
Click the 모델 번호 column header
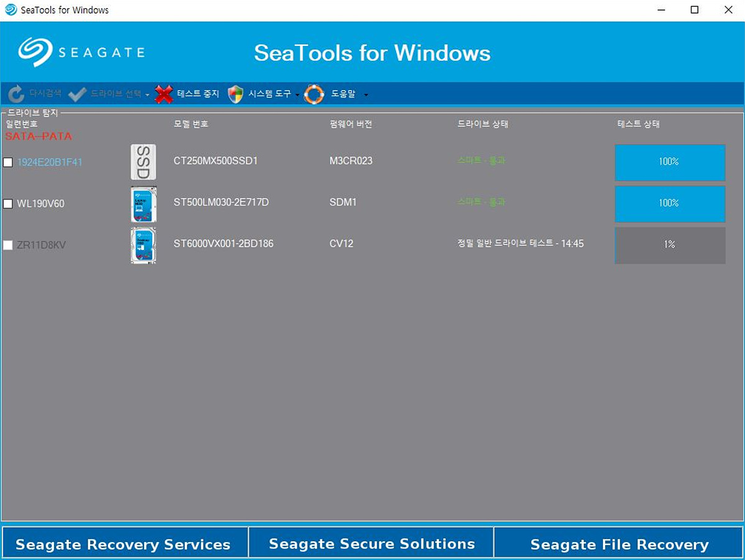(191, 124)
